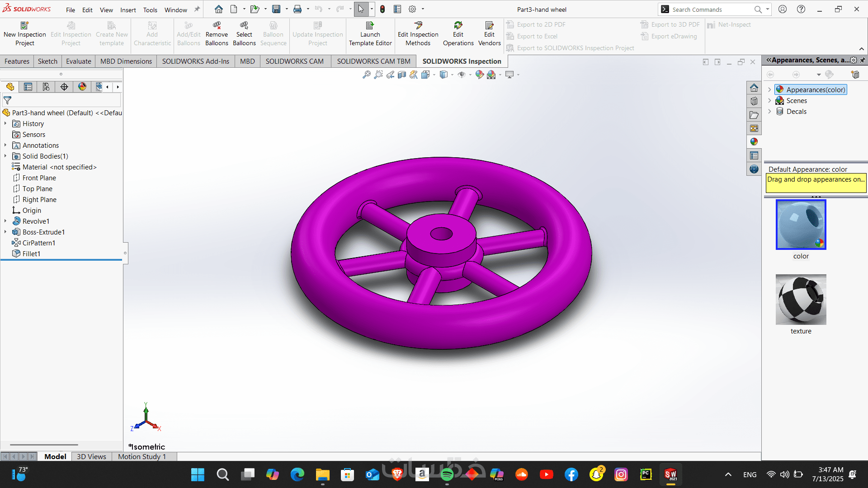Open the Tools menu
Image resolution: width=868 pixels, height=488 pixels.
150,9
